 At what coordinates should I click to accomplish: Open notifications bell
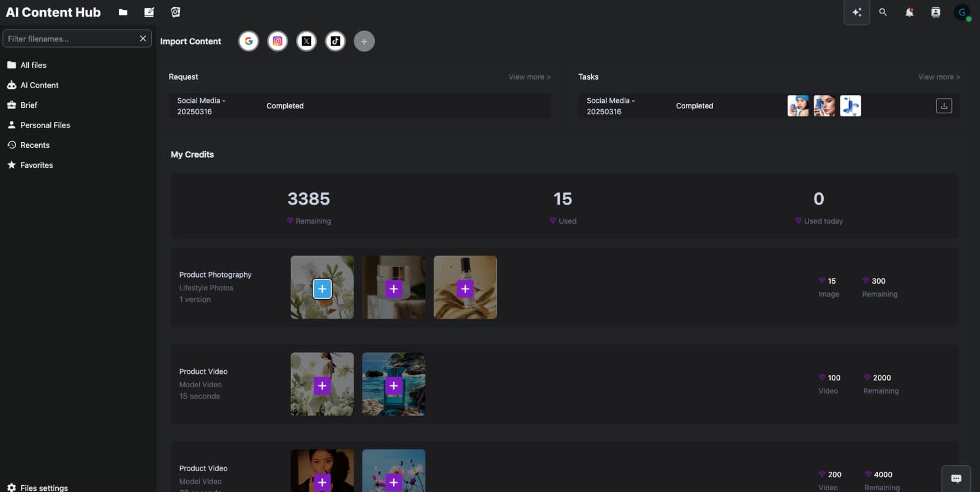909,12
